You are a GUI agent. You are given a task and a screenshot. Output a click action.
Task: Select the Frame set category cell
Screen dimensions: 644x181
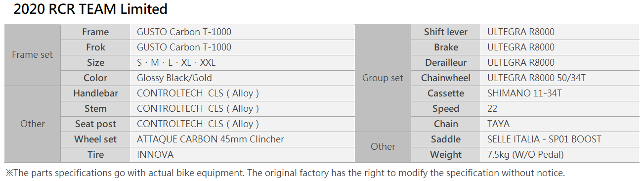[x=32, y=55]
